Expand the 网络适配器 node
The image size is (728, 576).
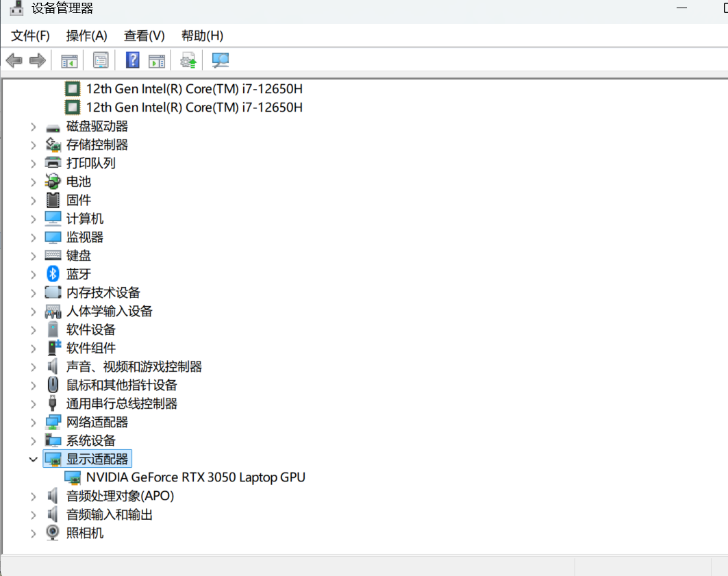click(x=33, y=423)
